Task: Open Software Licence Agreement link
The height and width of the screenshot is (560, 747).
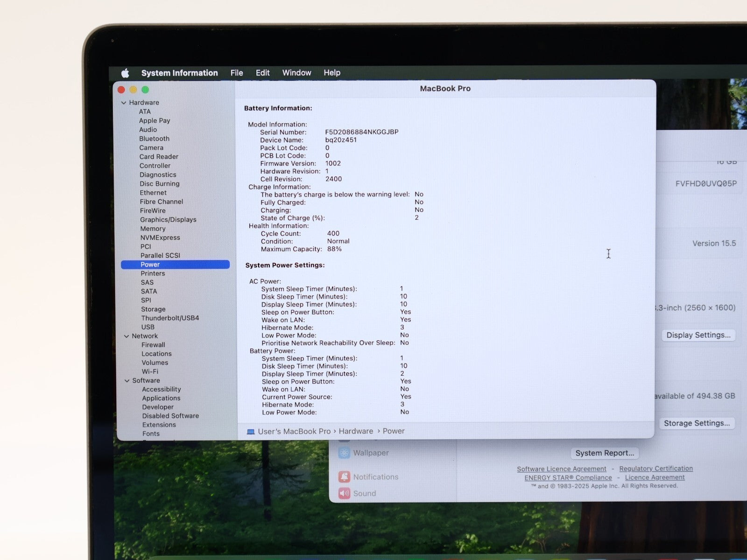Action: [562, 469]
